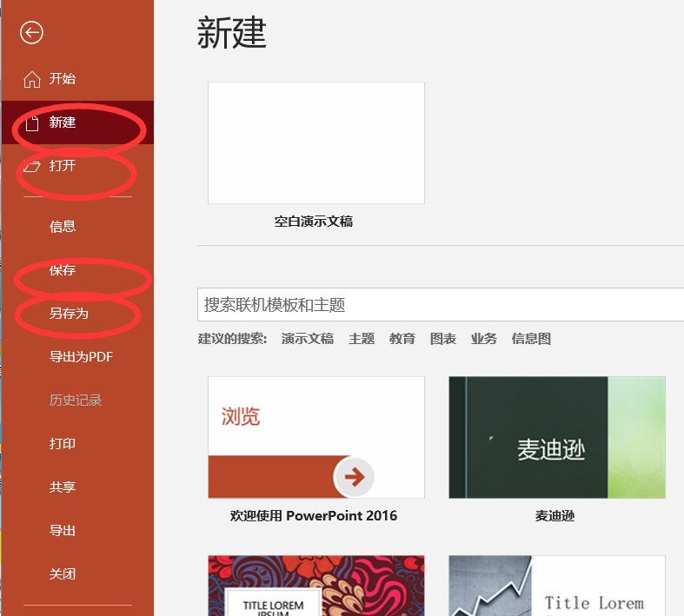Open the 信息 page
684x616 pixels.
77,227
